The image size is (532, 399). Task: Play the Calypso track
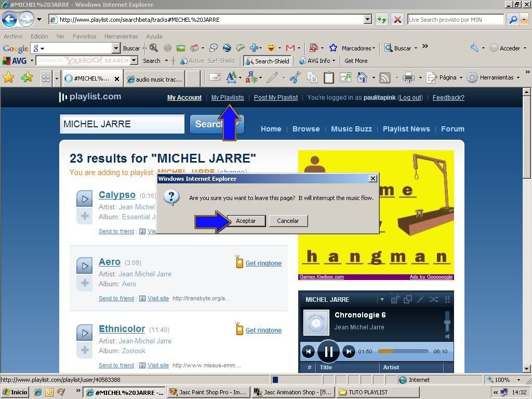pyautogui.click(x=85, y=199)
